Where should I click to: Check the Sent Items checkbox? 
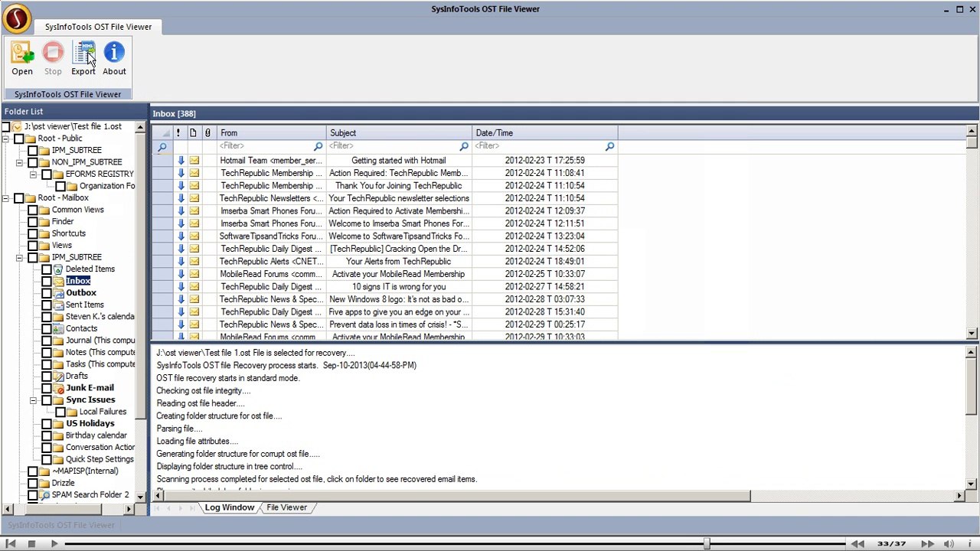click(x=47, y=305)
